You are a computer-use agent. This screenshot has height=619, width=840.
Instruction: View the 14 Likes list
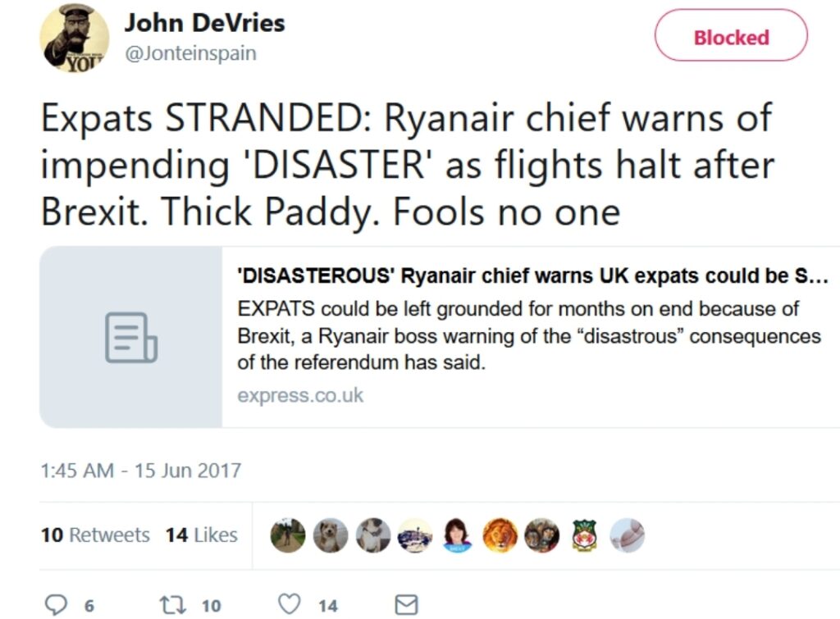(202, 535)
